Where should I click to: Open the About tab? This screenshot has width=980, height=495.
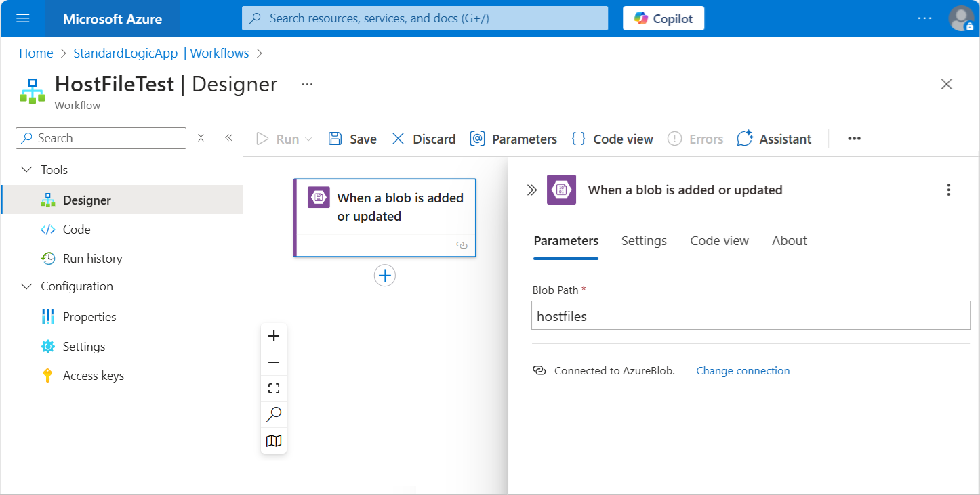(790, 241)
